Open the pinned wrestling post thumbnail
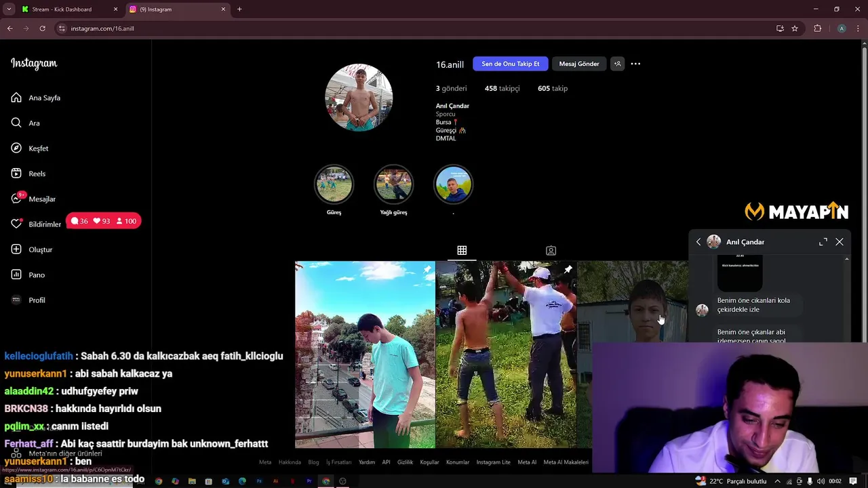 coord(506,354)
